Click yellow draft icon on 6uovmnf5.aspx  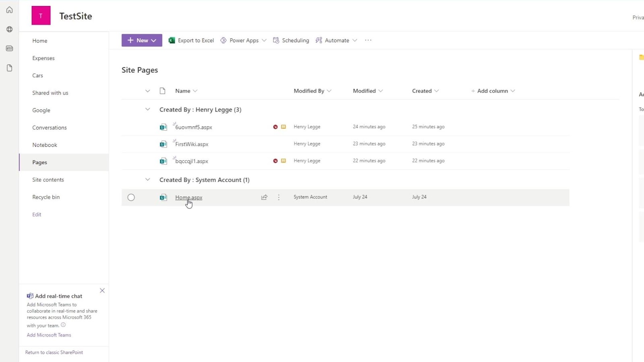click(283, 127)
